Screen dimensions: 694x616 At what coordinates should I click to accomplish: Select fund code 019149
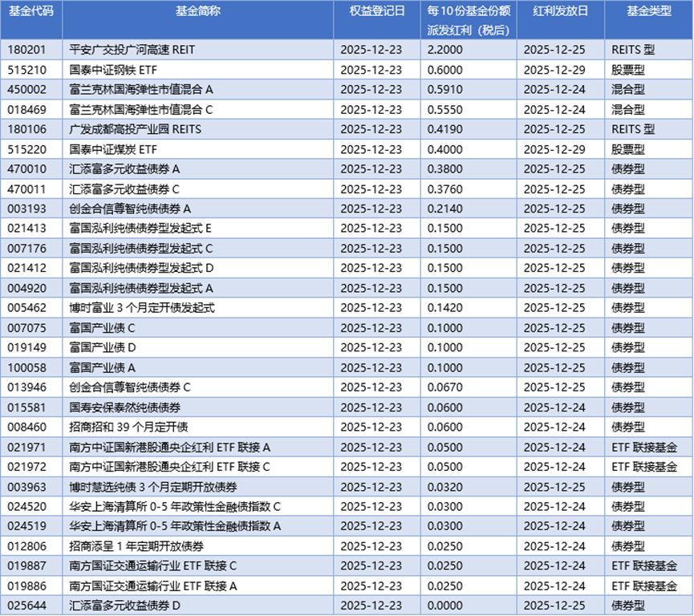pyautogui.click(x=26, y=348)
